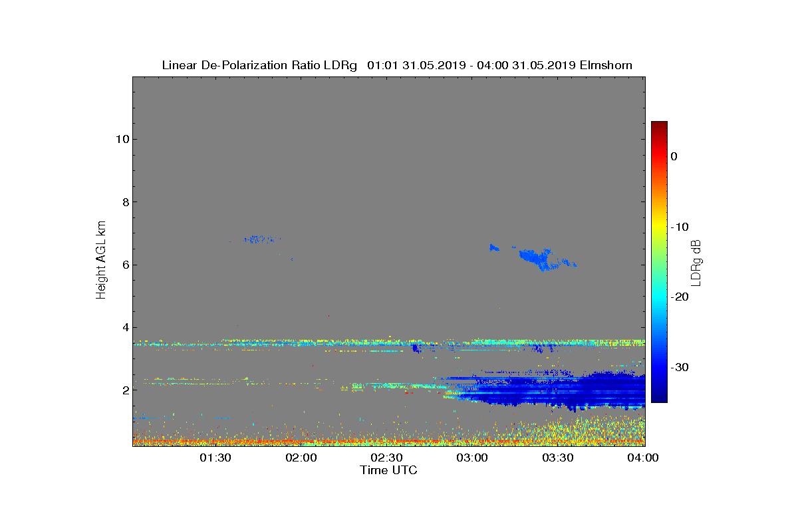Click the plot title "Linear De-Polarization Ratio LDRg"

pyautogui.click(x=259, y=65)
